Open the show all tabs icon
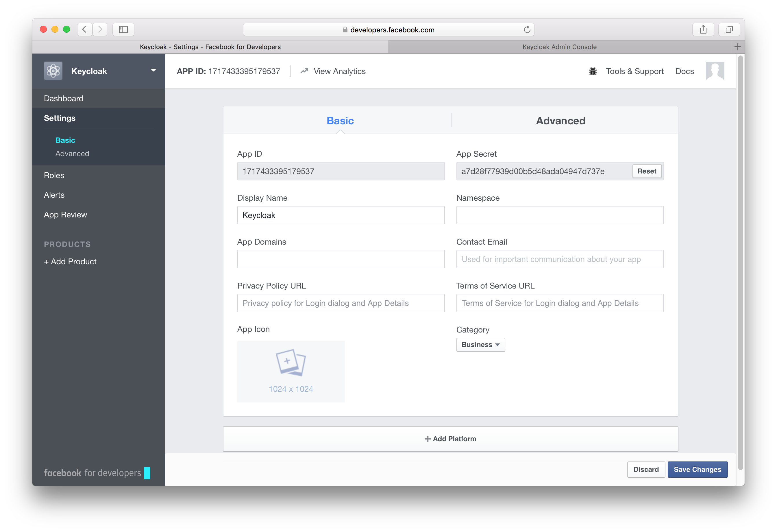Image resolution: width=777 pixels, height=532 pixels. tap(729, 30)
